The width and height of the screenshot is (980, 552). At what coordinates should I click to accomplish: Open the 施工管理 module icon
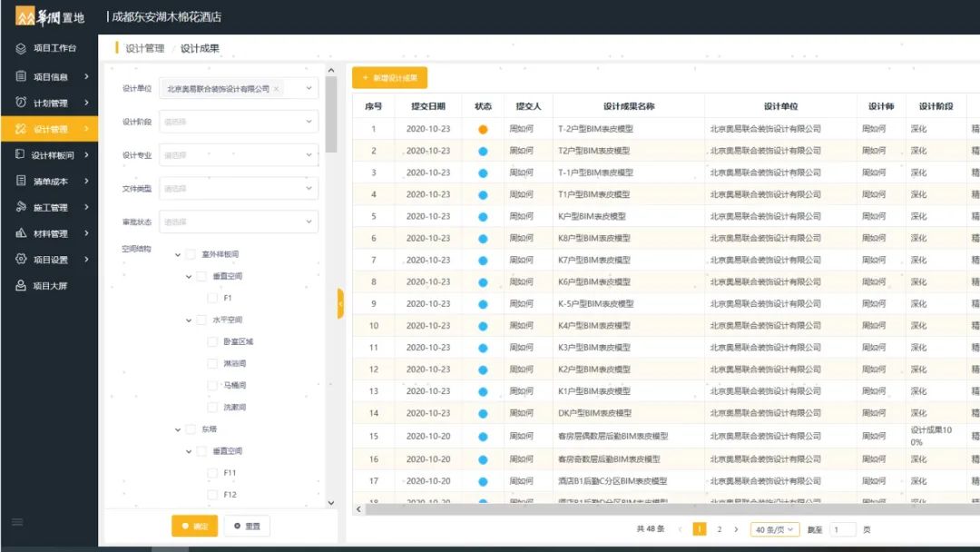pyautogui.click(x=20, y=207)
